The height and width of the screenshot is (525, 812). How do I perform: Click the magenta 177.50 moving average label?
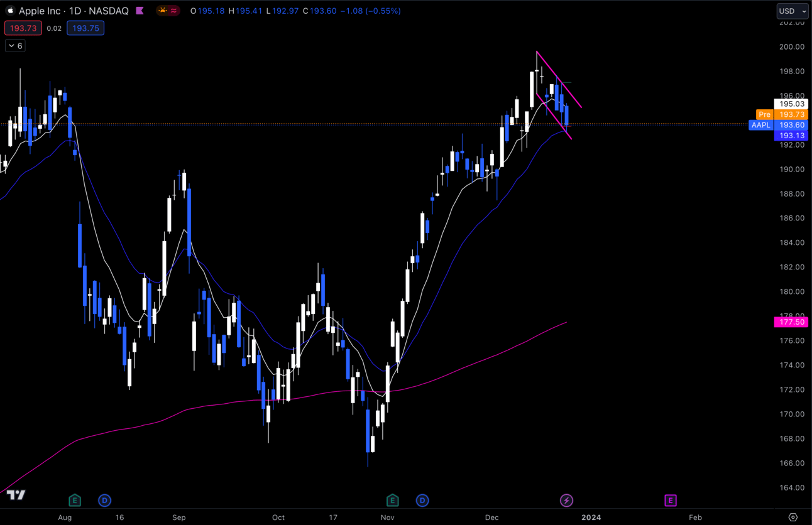point(791,322)
